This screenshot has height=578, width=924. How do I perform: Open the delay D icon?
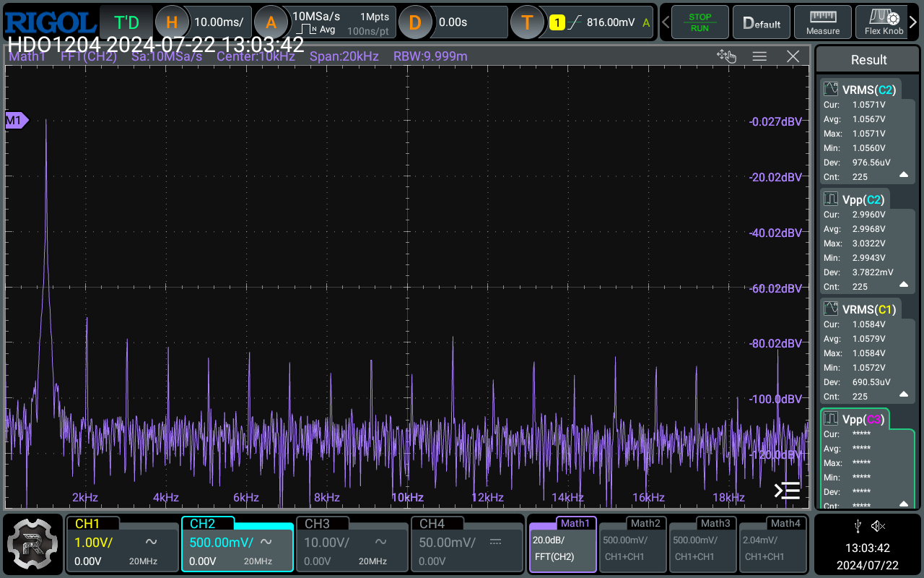click(414, 22)
